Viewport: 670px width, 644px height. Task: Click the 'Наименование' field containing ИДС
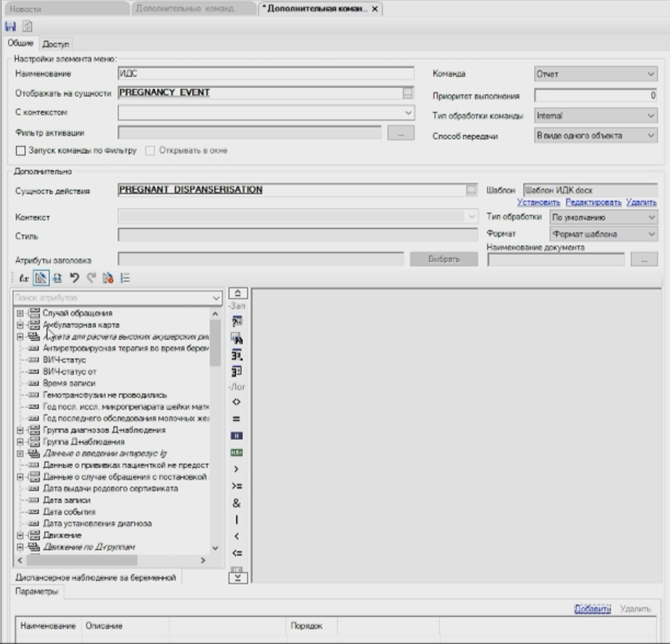pyautogui.click(x=266, y=74)
